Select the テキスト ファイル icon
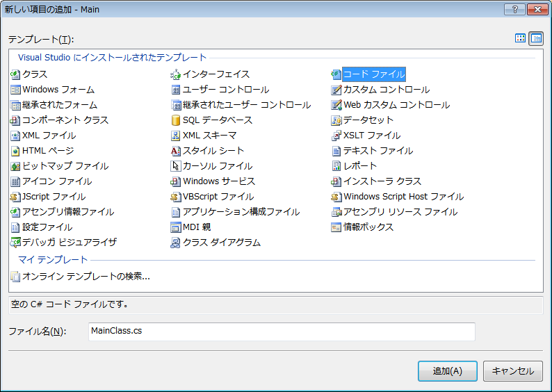 pos(336,151)
